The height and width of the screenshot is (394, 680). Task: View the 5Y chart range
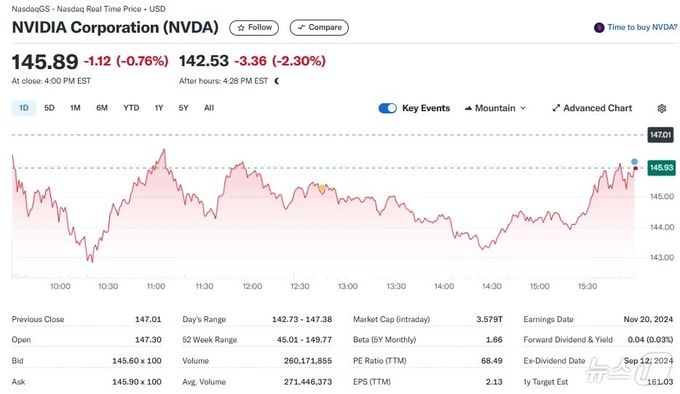pyautogui.click(x=183, y=108)
